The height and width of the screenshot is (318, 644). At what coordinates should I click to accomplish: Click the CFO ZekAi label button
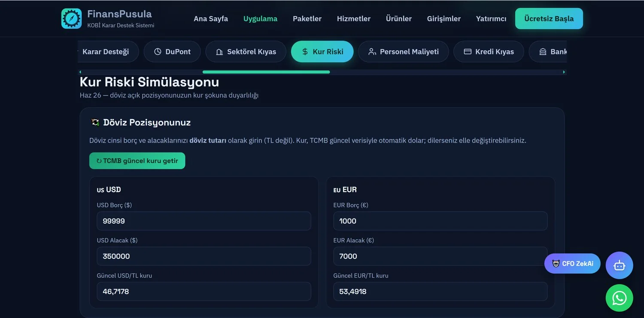(x=572, y=263)
